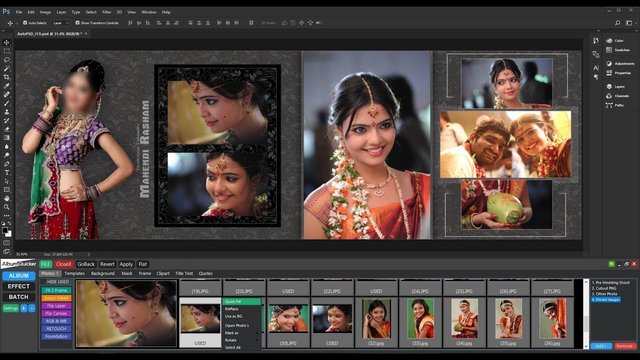This screenshot has width=640, height=360.
Task: Toggle Show Transform Controls checkbox
Action: point(78,23)
